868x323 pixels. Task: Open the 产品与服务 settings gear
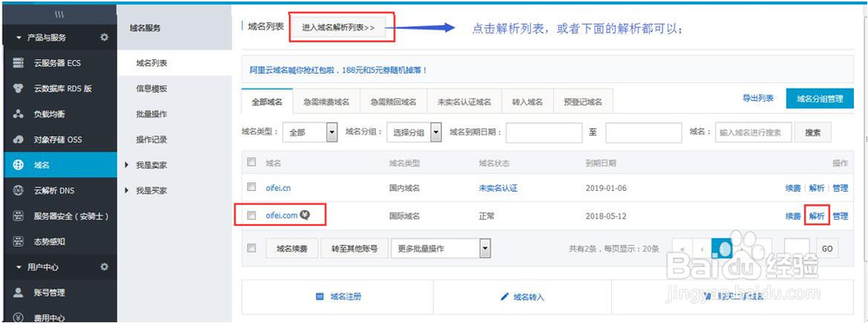click(x=104, y=37)
